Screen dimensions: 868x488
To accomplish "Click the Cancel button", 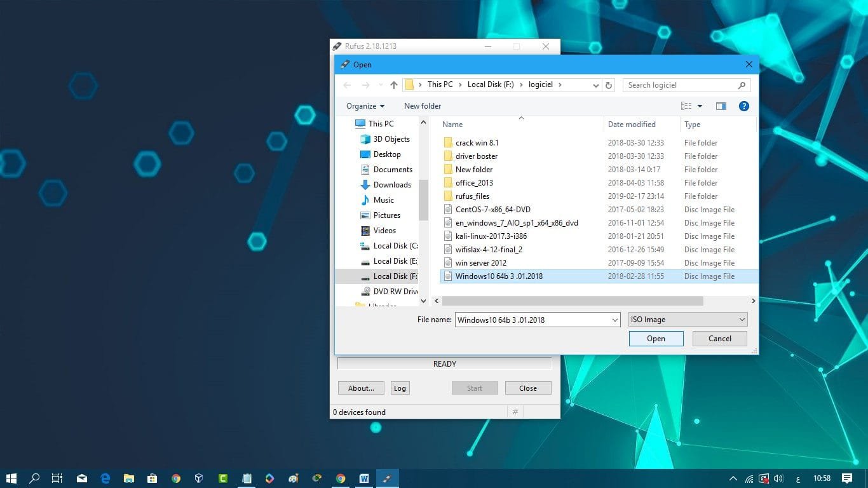I will [x=719, y=339].
